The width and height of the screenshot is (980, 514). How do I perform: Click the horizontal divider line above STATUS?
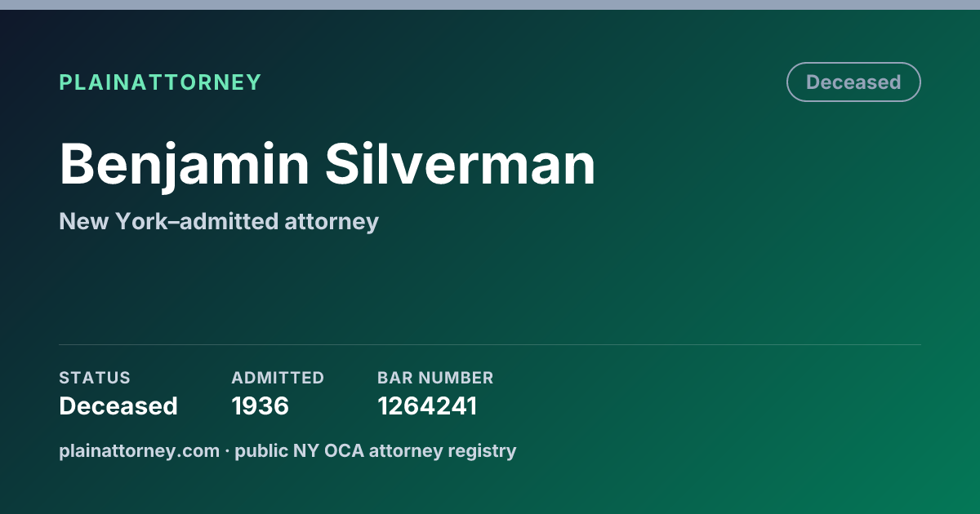tap(490, 344)
